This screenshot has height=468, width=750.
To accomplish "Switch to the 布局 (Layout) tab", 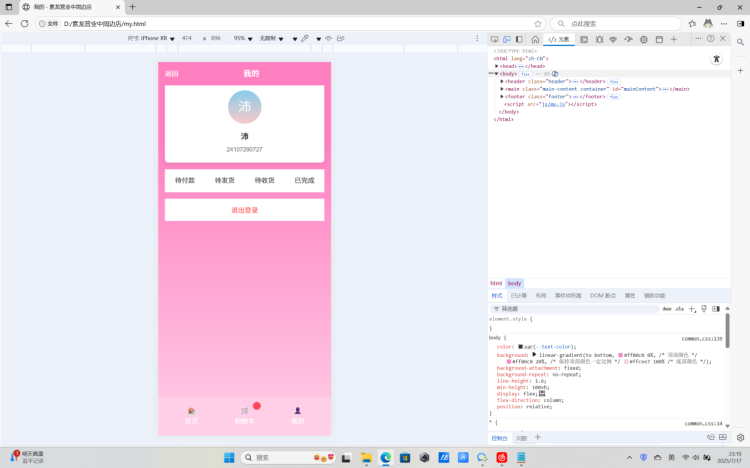I will 540,296.
